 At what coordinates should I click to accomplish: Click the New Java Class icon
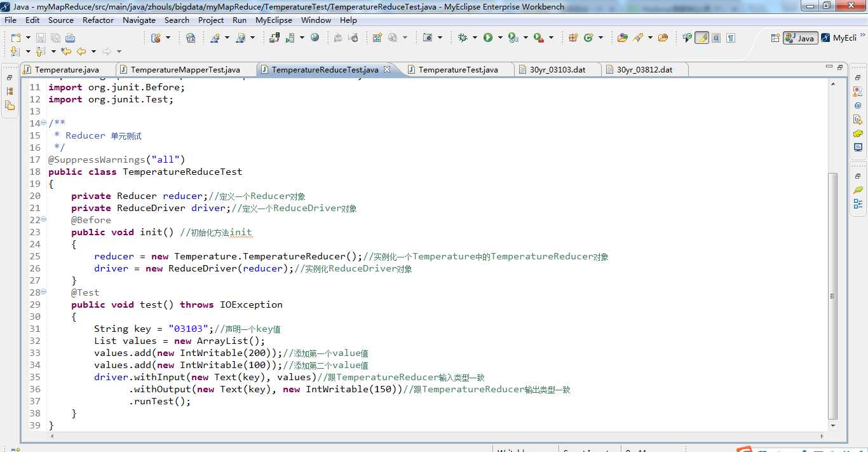click(588, 38)
